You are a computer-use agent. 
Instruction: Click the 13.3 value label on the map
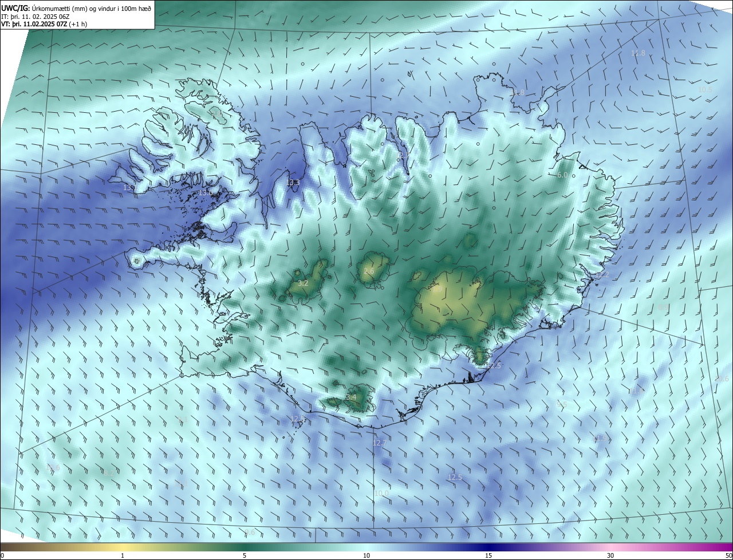(294, 183)
